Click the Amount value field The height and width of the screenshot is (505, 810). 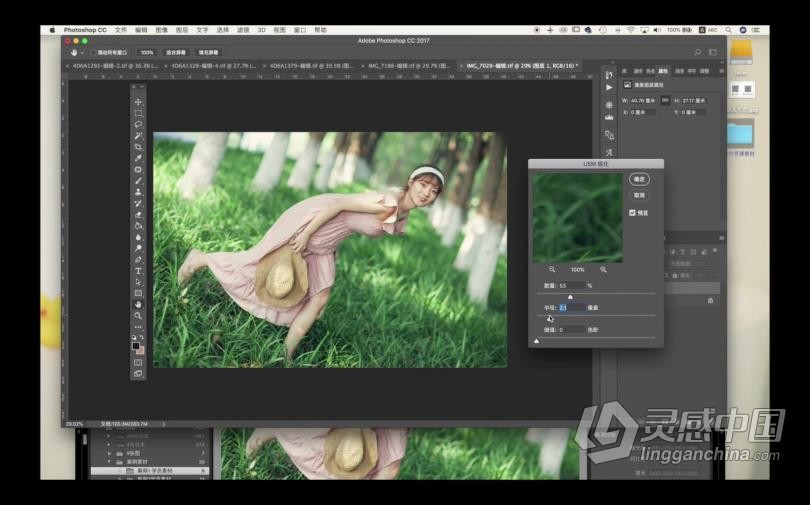pyautogui.click(x=571, y=286)
